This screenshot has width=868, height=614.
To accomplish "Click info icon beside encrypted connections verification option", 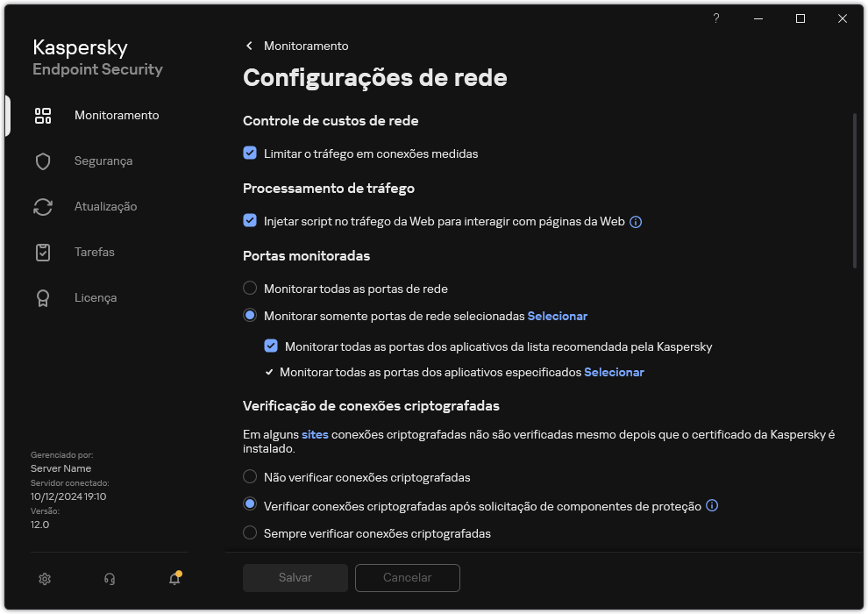I will (x=712, y=505).
